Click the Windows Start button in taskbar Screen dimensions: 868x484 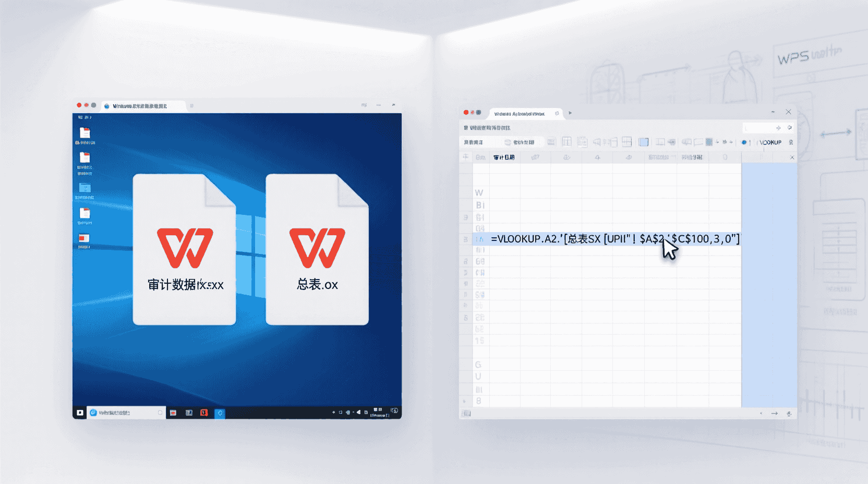point(80,413)
